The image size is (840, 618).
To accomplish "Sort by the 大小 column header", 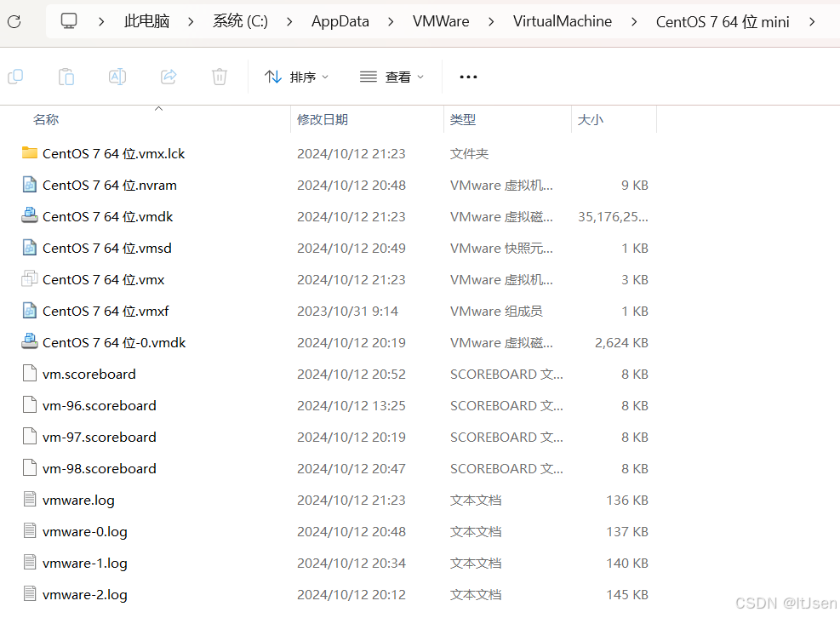I will 591,119.
